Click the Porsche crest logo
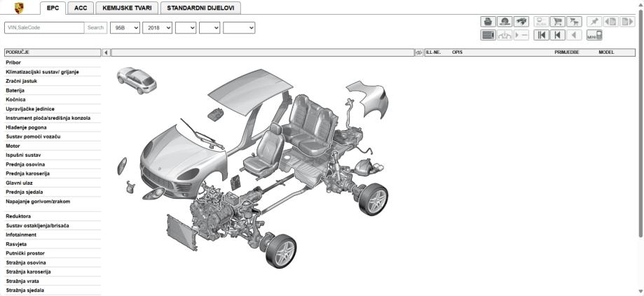 click(x=19, y=8)
